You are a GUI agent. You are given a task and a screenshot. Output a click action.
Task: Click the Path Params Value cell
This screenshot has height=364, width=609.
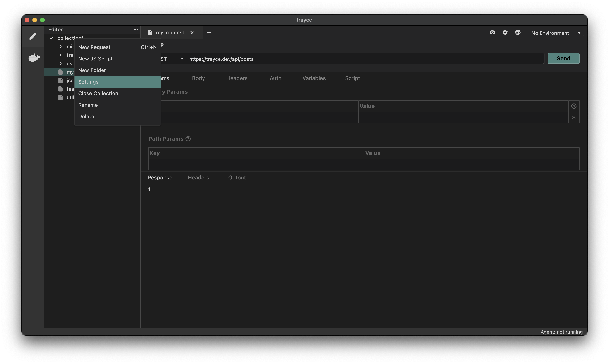click(472, 165)
